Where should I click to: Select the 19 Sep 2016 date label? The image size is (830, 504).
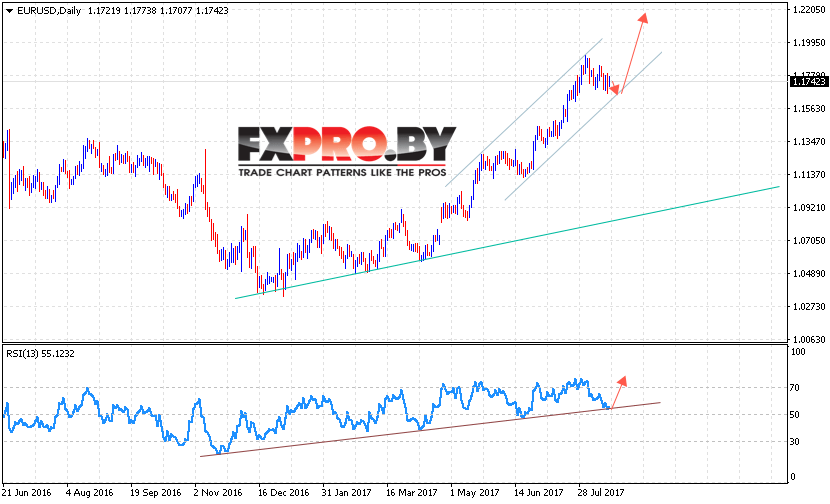156,493
